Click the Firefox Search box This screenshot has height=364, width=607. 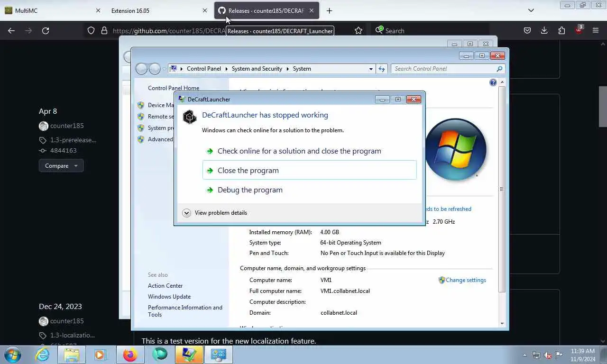tap(430, 30)
